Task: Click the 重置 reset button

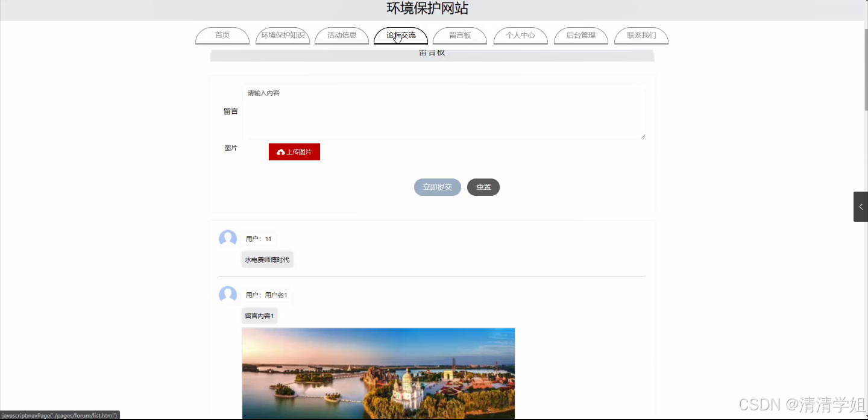Action: [x=483, y=187]
